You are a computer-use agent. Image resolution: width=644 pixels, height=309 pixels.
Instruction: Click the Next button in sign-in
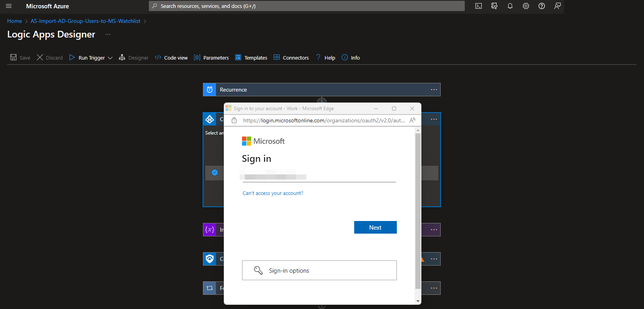[x=376, y=227]
